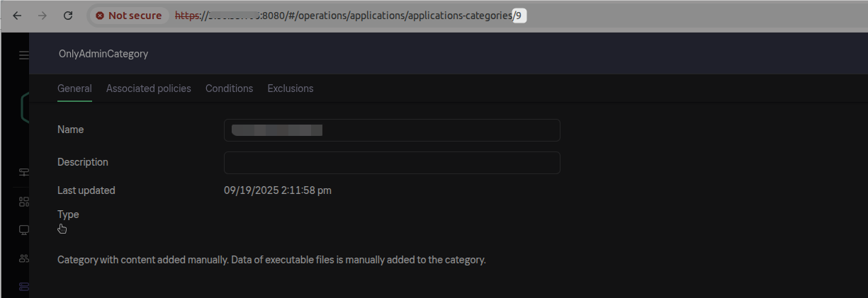The height and width of the screenshot is (298, 868).
Task: Open the server icon in the sidebar
Action: (24, 172)
